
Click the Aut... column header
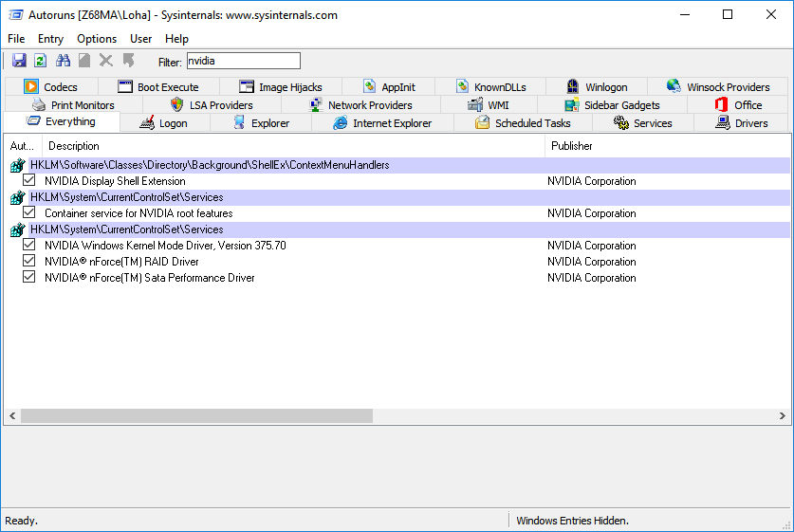pyautogui.click(x=23, y=146)
